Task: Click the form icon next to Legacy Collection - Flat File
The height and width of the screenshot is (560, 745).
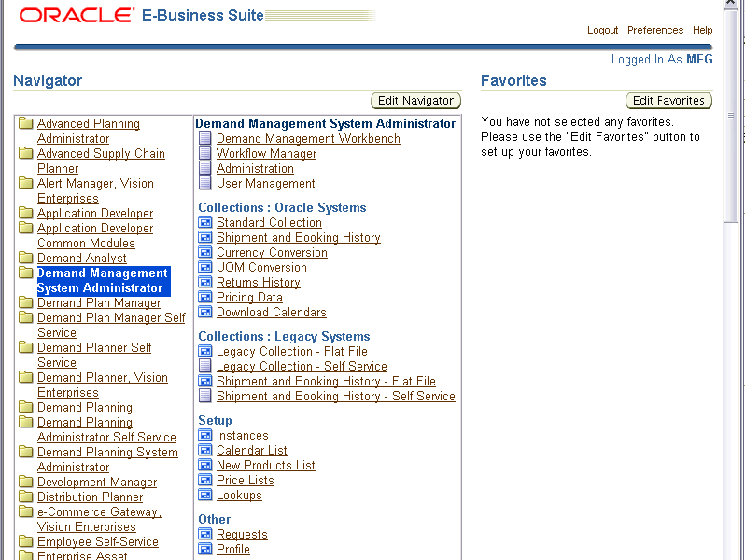Action: pos(204,351)
